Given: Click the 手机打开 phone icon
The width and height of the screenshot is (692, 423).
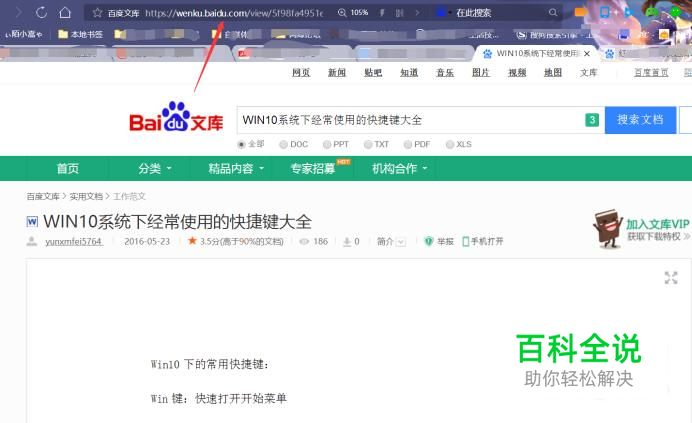Looking at the screenshot, I should [466, 242].
